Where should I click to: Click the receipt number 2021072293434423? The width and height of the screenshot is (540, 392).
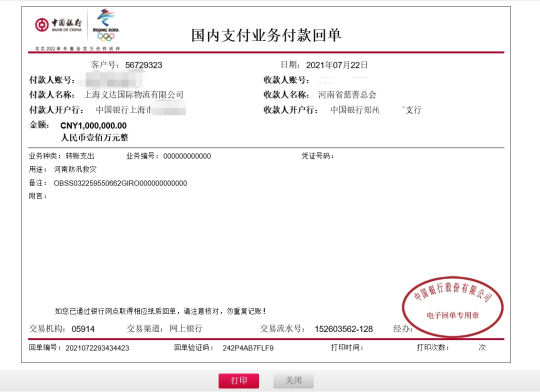click(97, 348)
